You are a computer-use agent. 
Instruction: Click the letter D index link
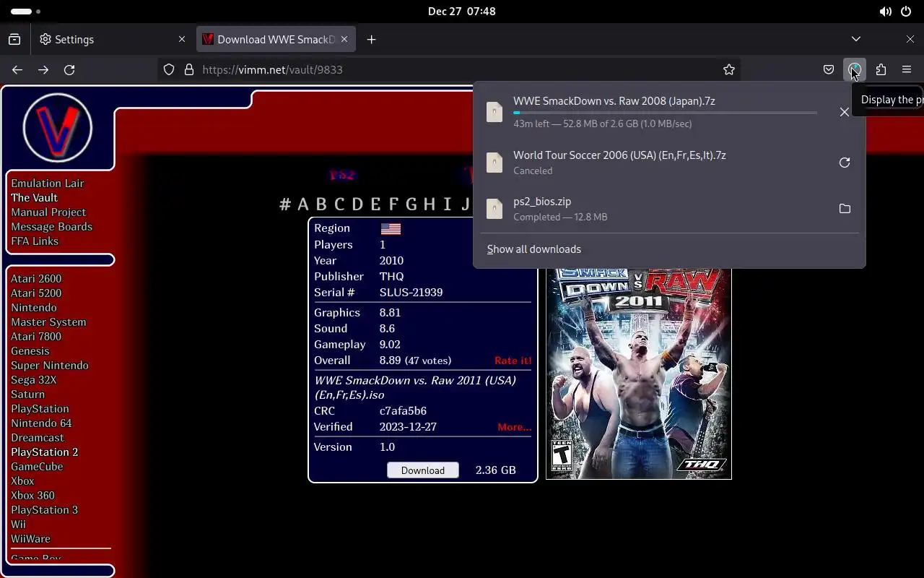point(357,204)
